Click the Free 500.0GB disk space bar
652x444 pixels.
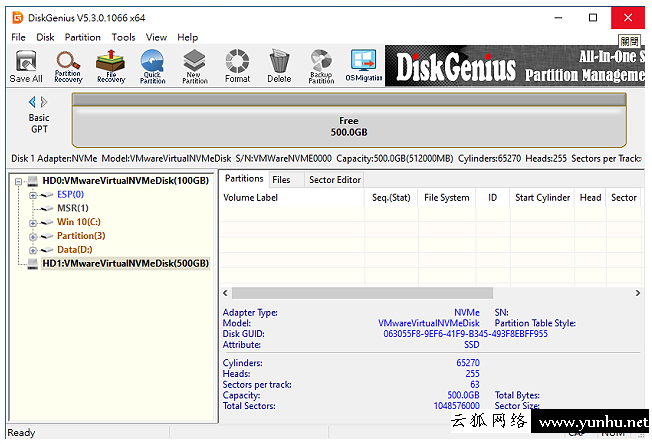pos(349,121)
